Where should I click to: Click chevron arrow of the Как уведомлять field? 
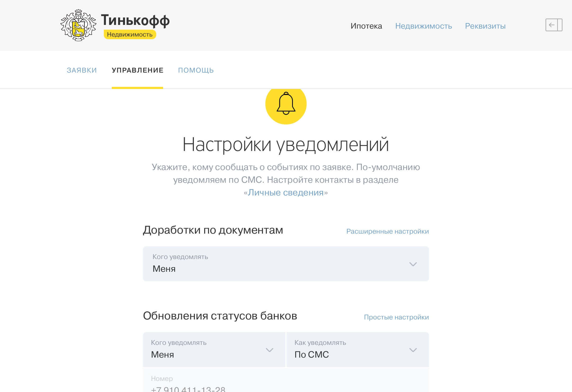coord(413,350)
